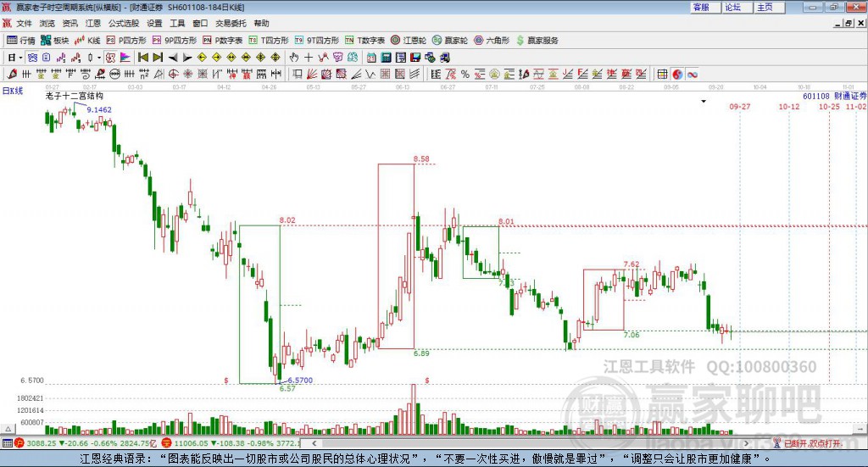This screenshot has height=467, width=868.
Task: Open the 工具 menu
Action: pos(177,23)
